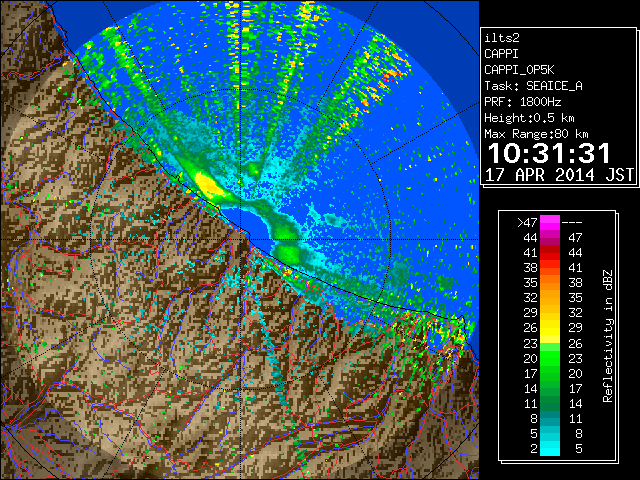Click the '>47' legend label
Viewport: 640px width, 480px height.
pos(527,222)
